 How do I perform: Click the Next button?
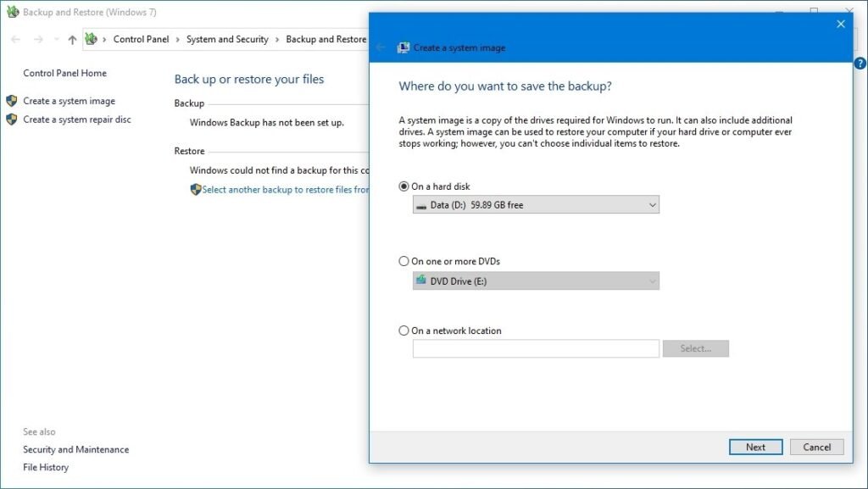755,447
